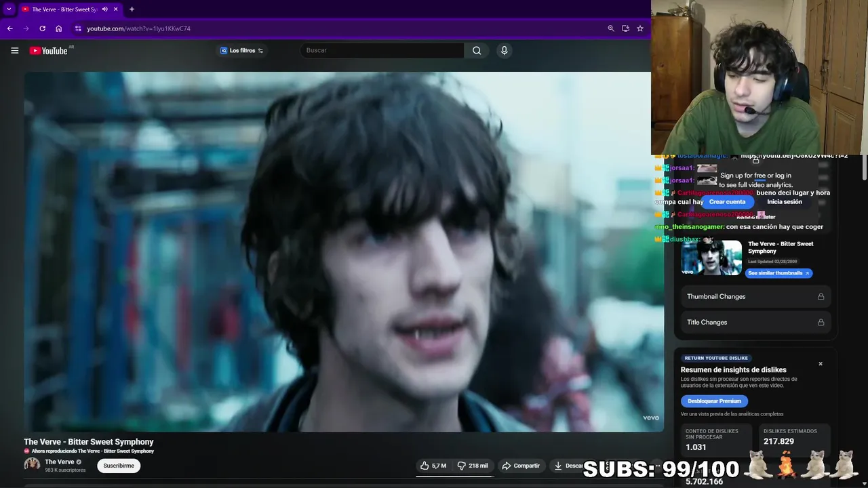Viewport: 868px width, 488px height.
Task: Expand the locked Title Changes section
Action: point(756,322)
